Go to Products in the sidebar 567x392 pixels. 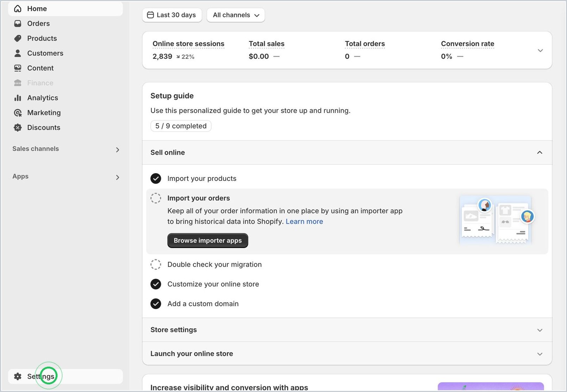click(x=66, y=38)
